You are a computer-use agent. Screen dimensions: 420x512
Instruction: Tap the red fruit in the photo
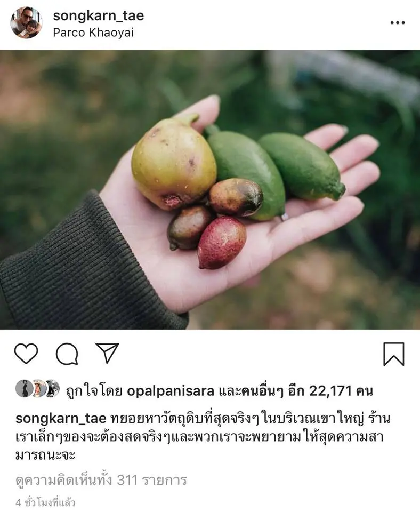(222, 242)
